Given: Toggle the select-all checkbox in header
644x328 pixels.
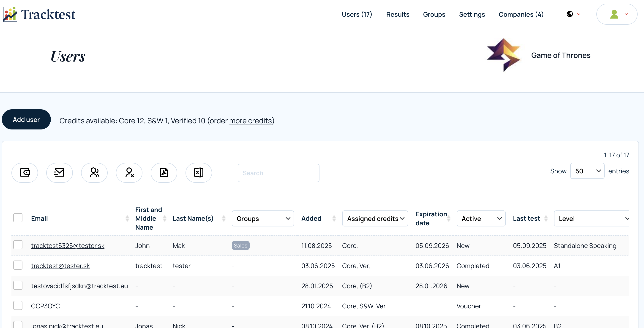Looking at the screenshot, I should [x=18, y=218].
